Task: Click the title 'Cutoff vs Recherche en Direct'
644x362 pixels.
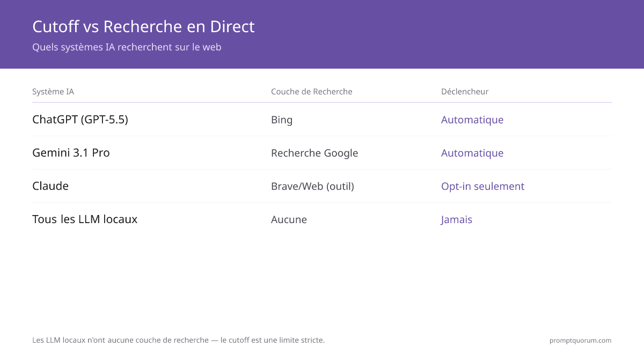Action: point(143,26)
